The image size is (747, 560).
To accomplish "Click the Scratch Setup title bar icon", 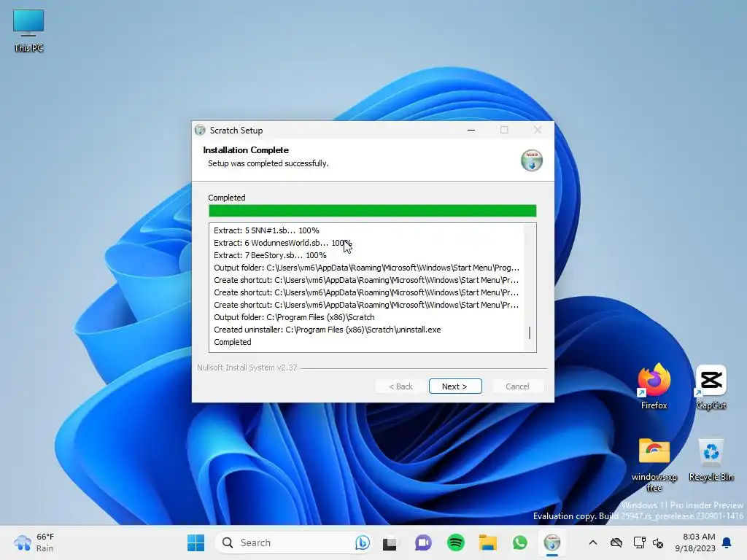I will click(x=200, y=130).
